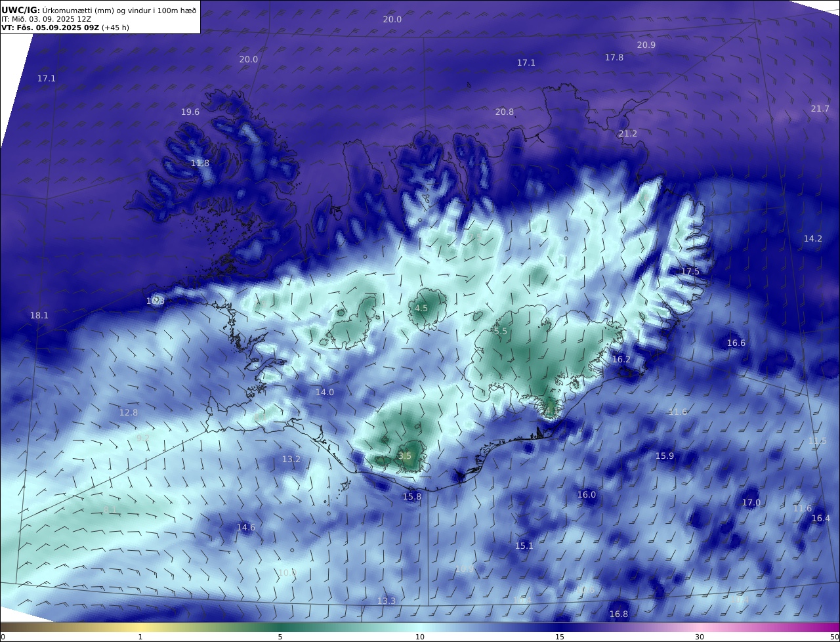
Task: Click the 16.2 value label
Action: click(621, 360)
